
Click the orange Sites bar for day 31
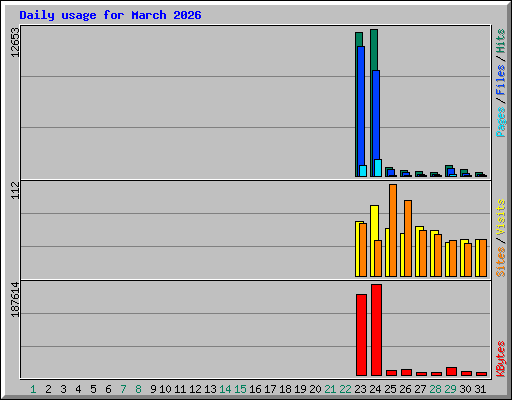pyautogui.click(x=483, y=258)
